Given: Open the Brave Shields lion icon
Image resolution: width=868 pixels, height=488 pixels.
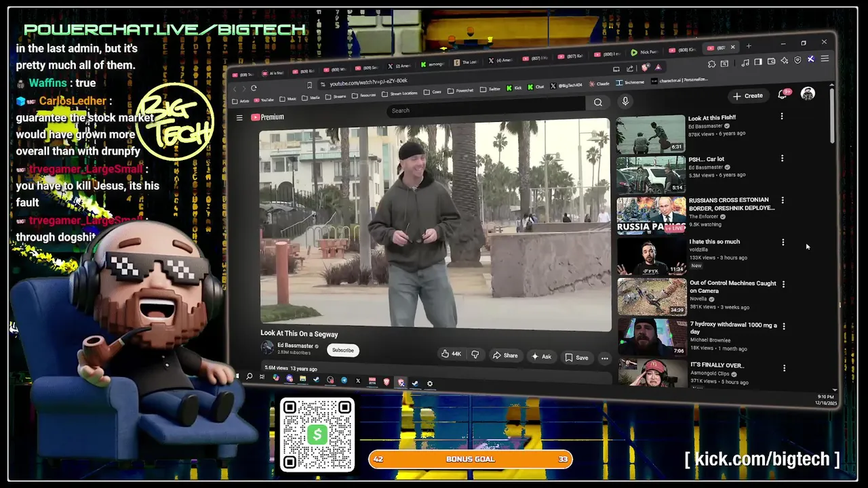Looking at the screenshot, I should pyautogui.click(x=645, y=68).
